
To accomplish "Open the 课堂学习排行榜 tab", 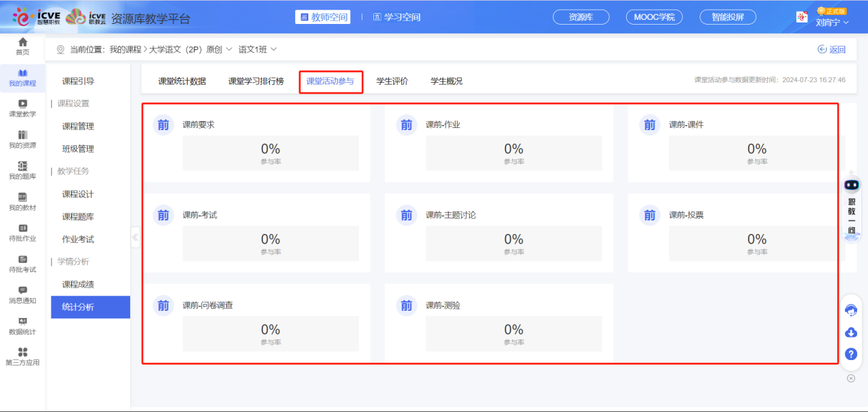I will (x=256, y=81).
